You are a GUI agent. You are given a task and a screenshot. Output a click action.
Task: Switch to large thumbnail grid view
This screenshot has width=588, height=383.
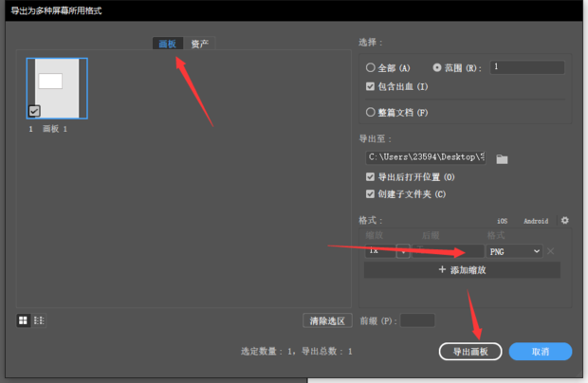coord(23,320)
